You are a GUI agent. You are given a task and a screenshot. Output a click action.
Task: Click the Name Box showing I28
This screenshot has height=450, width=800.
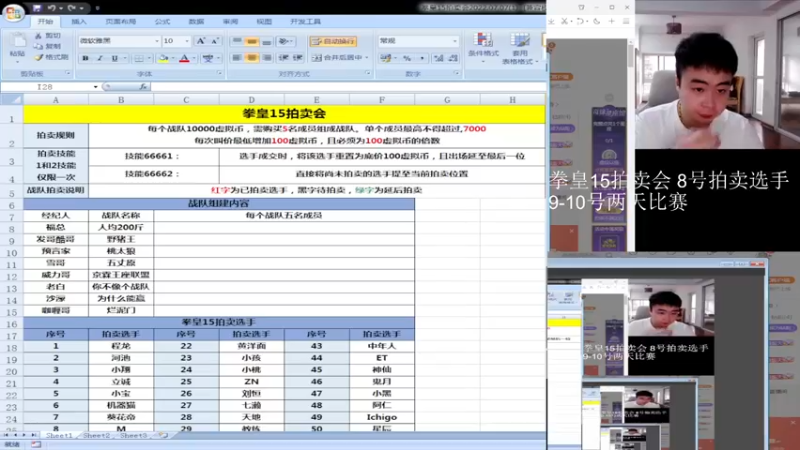(46, 87)
